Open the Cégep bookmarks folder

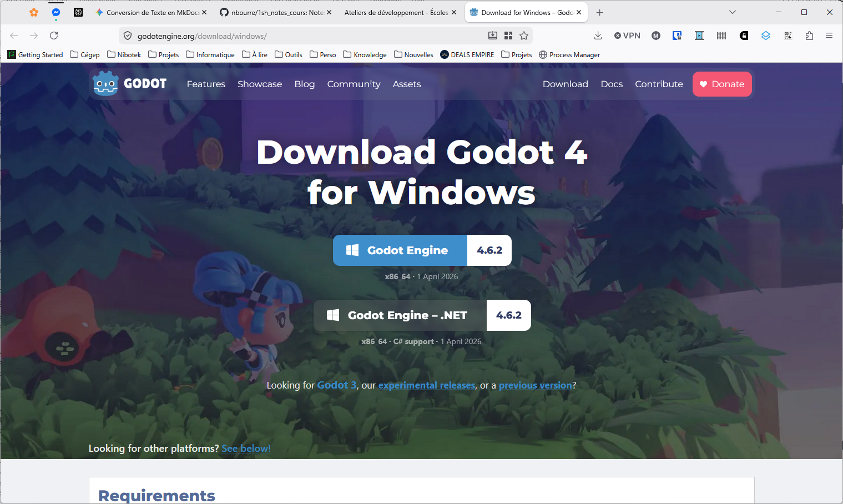85,54
